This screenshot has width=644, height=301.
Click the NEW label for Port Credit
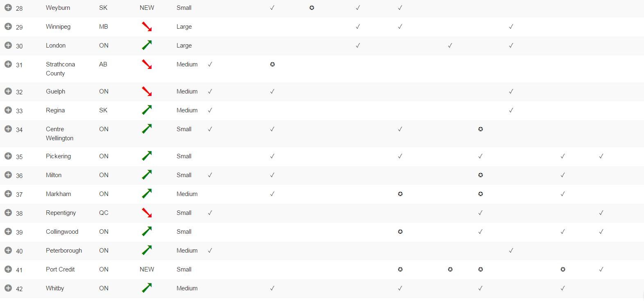coord(147,269)
